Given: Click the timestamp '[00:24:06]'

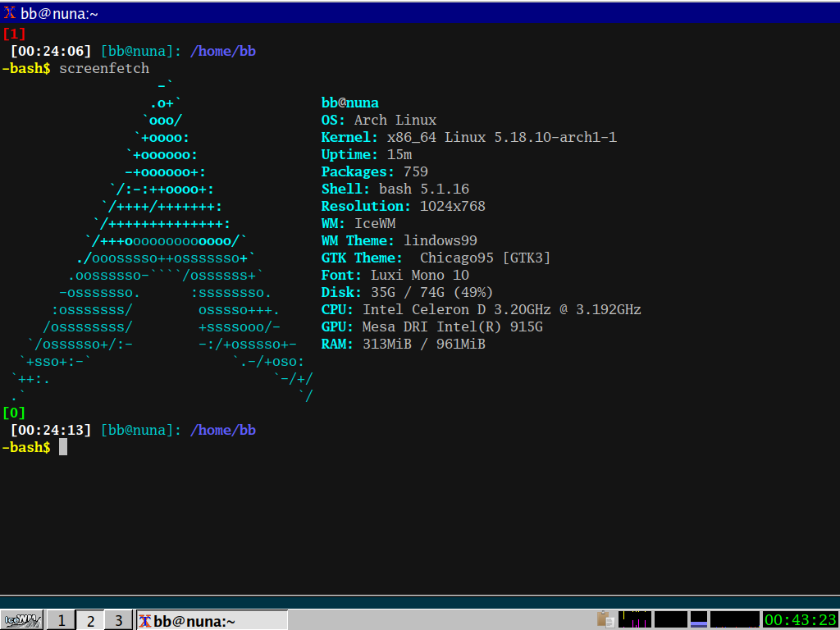Looking at the screenshot, I should (x=51, y=52).
